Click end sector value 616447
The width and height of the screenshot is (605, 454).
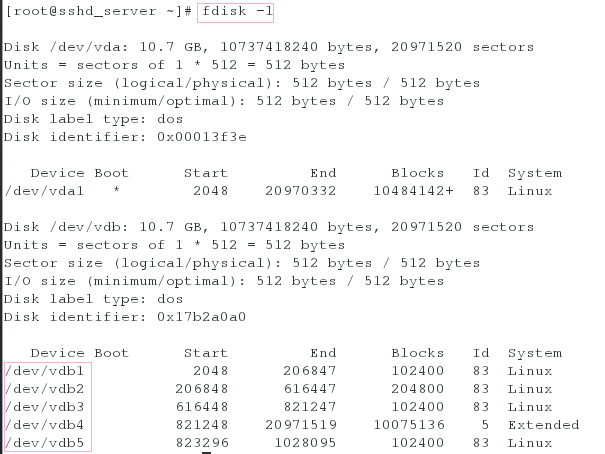point(309,389)
